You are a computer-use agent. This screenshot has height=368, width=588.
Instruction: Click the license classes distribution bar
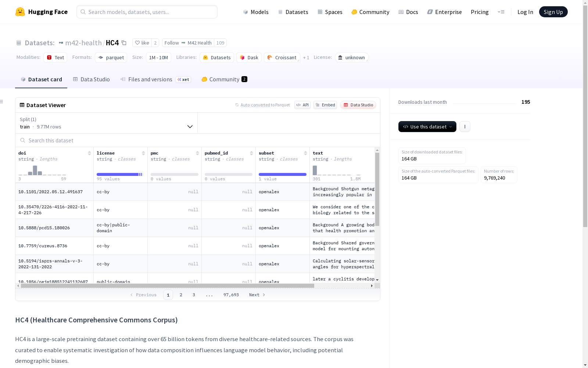click(x=120, y=174)
